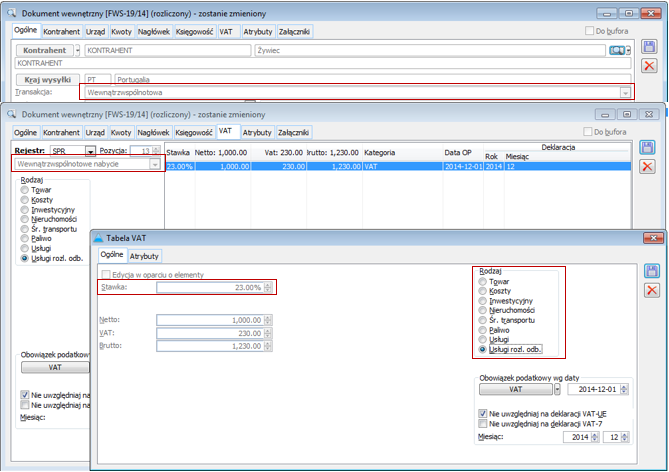Click VAT button in left Obowiązek podatkowy panel

tap(55, 367)
